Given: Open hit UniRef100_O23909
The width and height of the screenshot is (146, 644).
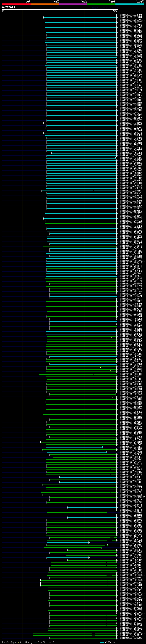Looking at the screenshot, I should [131, 128].
